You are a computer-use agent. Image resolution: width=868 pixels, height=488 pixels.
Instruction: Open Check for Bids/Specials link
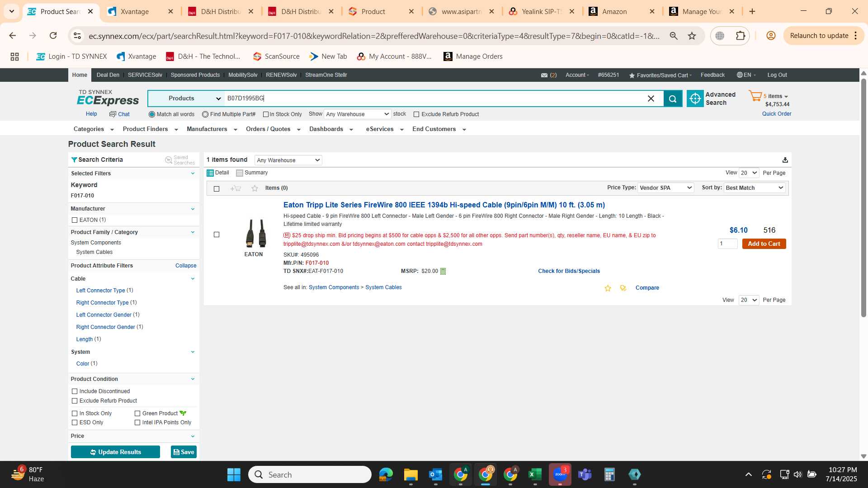click(x=569, y=271)
